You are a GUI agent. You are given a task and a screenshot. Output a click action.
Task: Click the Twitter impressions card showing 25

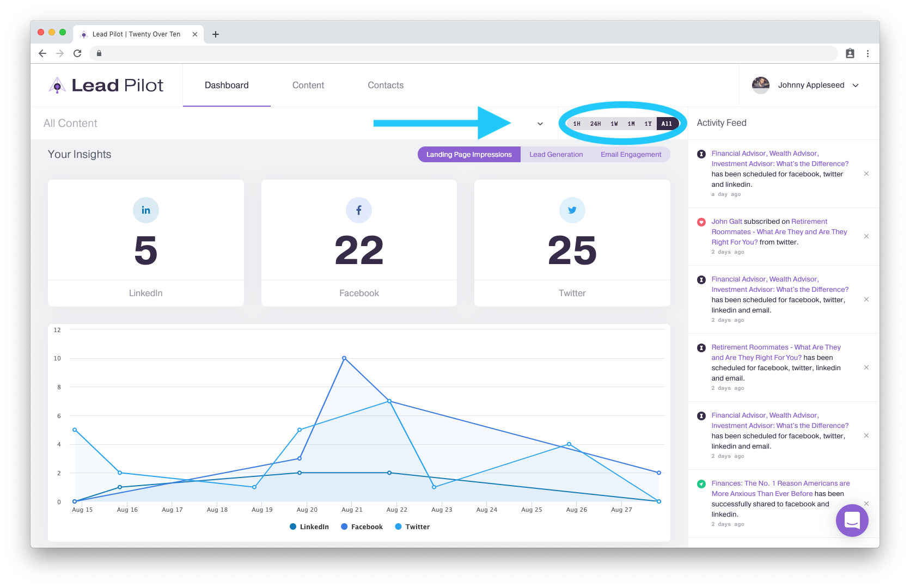[572, 243]
